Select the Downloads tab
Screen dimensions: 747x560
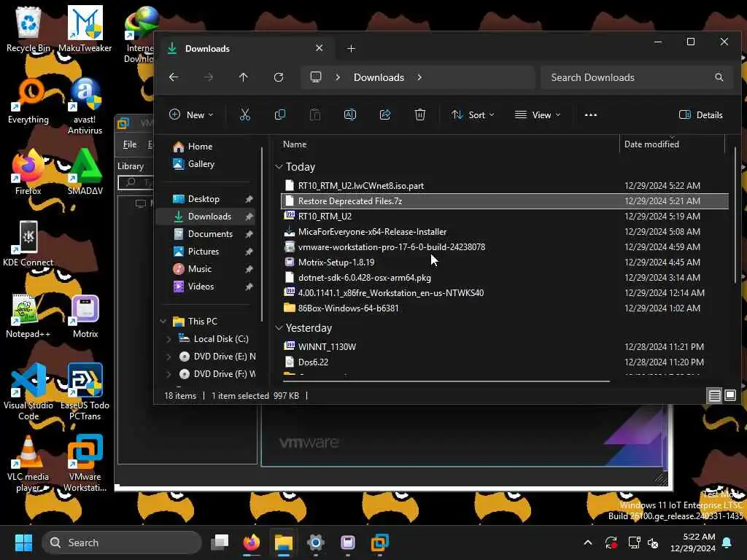(244, 49)
